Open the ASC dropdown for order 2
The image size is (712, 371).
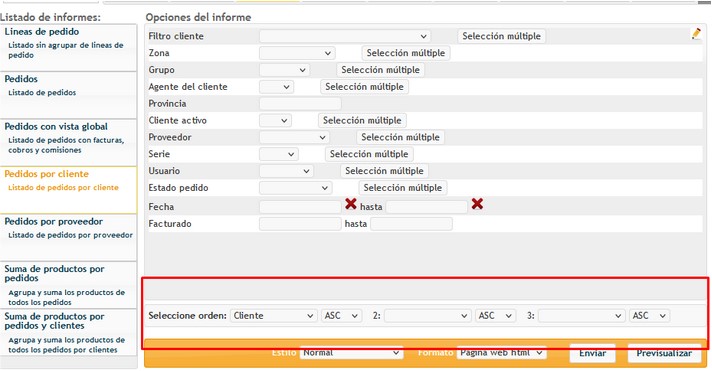click(x=495, y=316)
